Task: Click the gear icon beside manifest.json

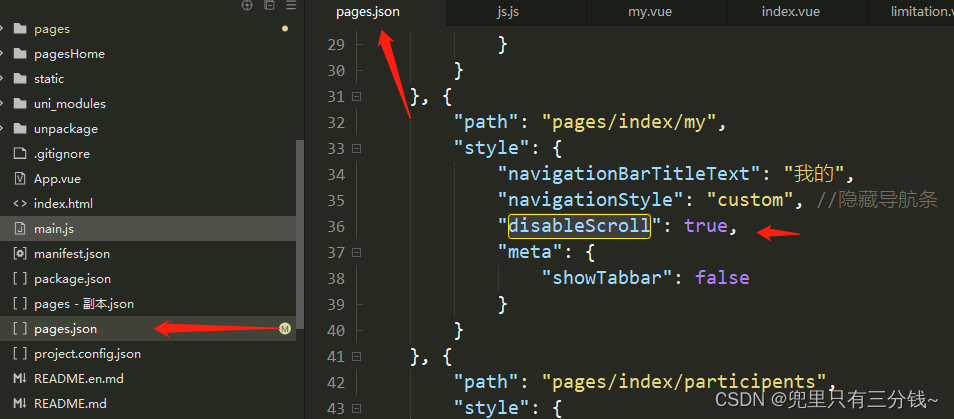Action: pos(20,254)
